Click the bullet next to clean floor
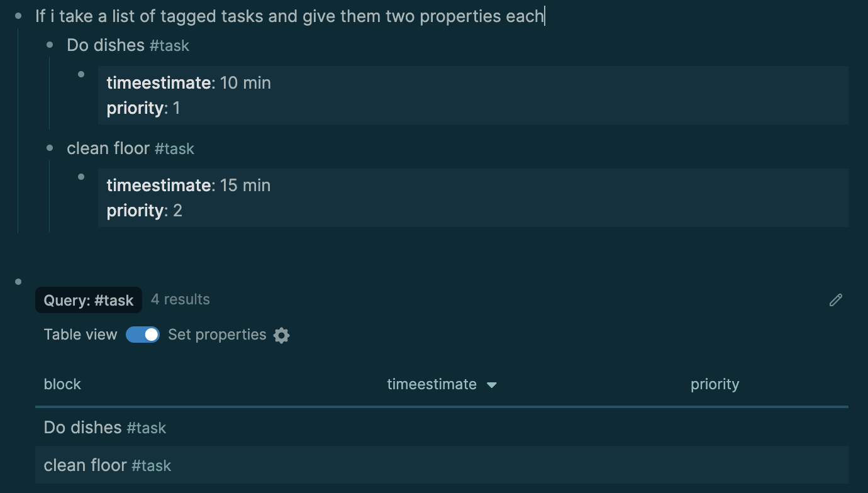Screen dimensions: 868x493 click(x=48, y=148)
